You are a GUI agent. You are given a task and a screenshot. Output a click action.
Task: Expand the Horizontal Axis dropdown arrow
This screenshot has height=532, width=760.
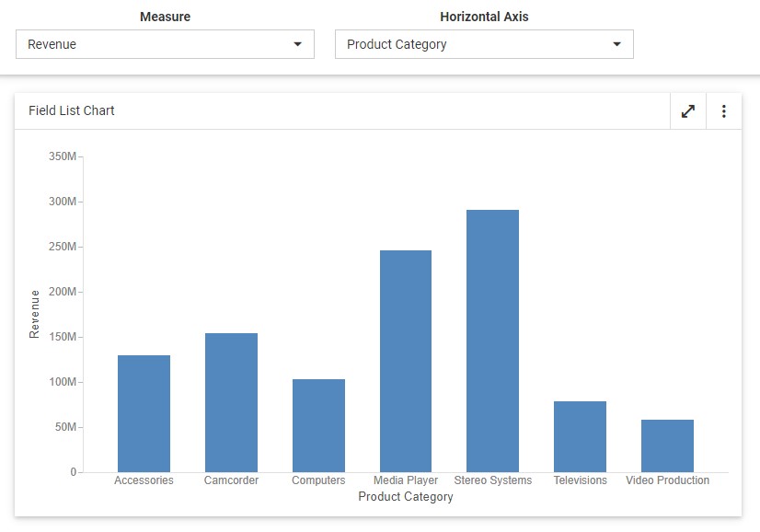point(616,44)
